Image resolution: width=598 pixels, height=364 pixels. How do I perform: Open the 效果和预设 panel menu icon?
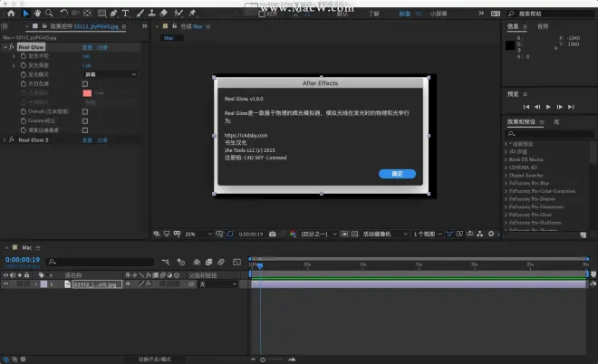tap(542, 122)
